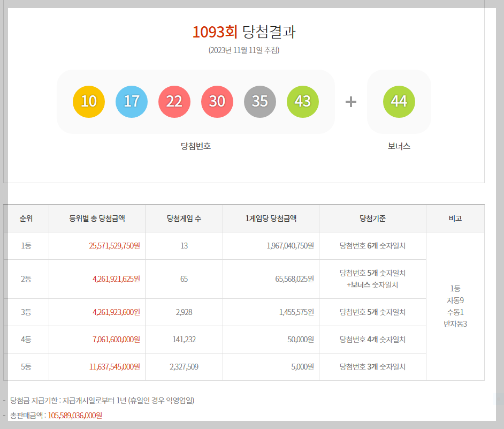Click the 1게임당 당첨금액 column header
The image size is (504, 429).
click(271, 219)
